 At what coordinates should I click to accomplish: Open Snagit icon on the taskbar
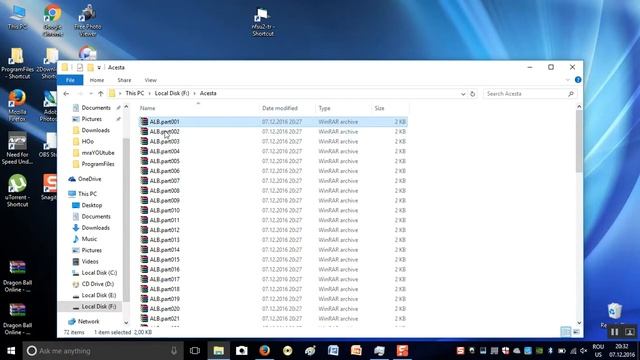(x=402, y=351)
